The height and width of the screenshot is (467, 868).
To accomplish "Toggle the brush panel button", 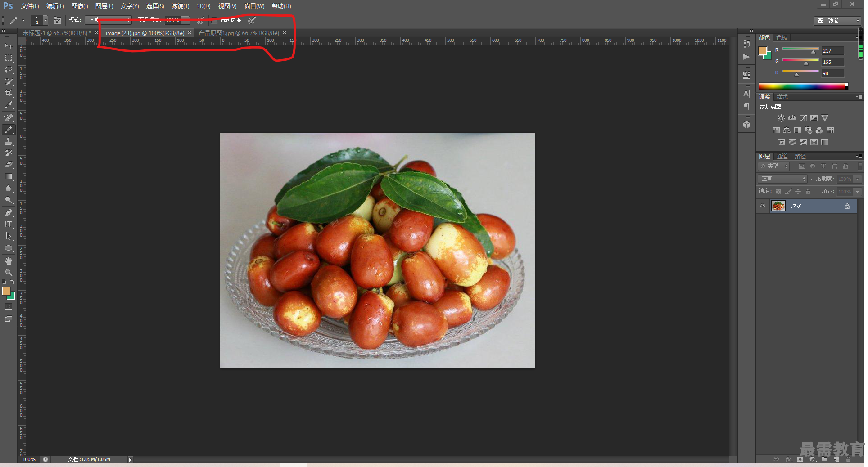I will 57,20.
